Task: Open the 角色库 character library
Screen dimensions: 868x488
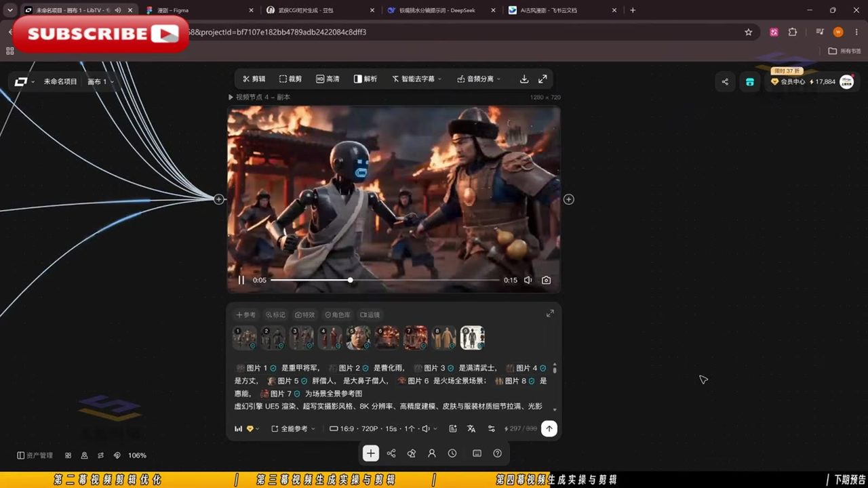Action: click(x=338, y=314)
